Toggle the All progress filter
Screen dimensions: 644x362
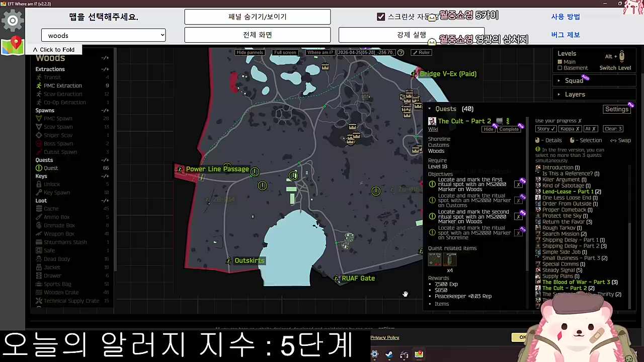(591, 129)
